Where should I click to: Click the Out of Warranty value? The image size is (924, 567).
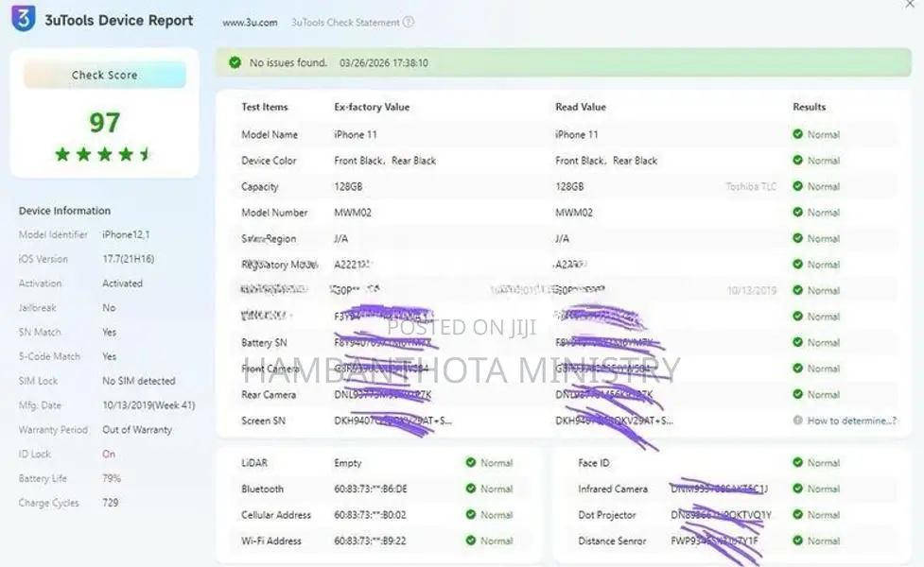point(137,430)
